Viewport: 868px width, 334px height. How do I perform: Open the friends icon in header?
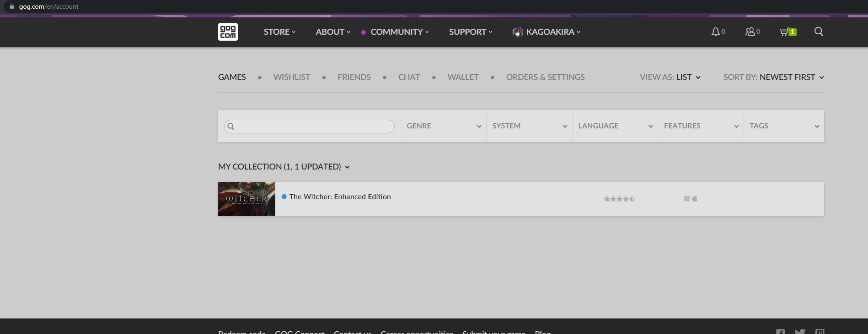click(x=750, y=32)
